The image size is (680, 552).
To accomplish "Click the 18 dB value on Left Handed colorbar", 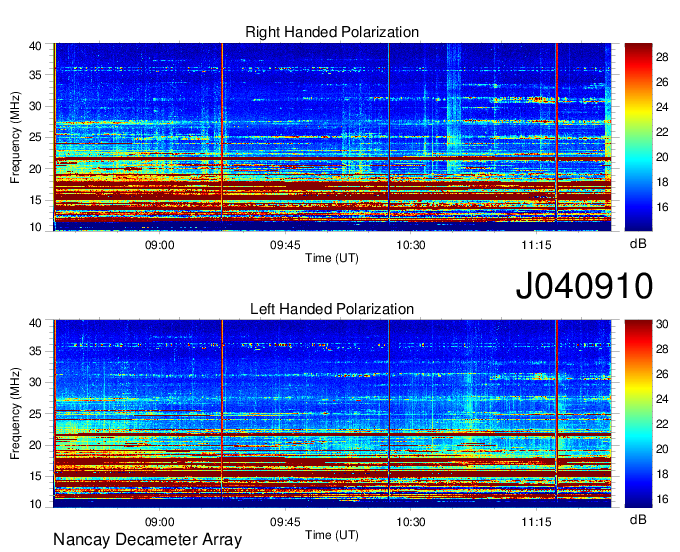I will [x=662, y=474].
